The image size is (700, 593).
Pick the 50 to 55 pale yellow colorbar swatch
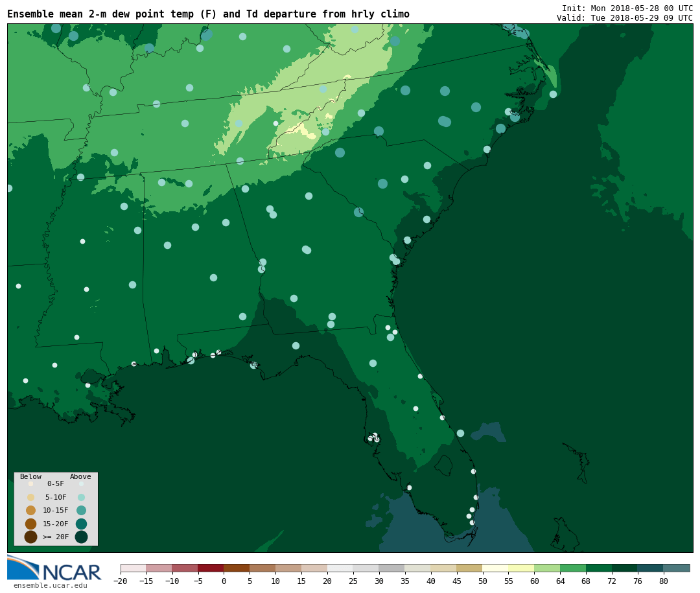coord(496,568)
